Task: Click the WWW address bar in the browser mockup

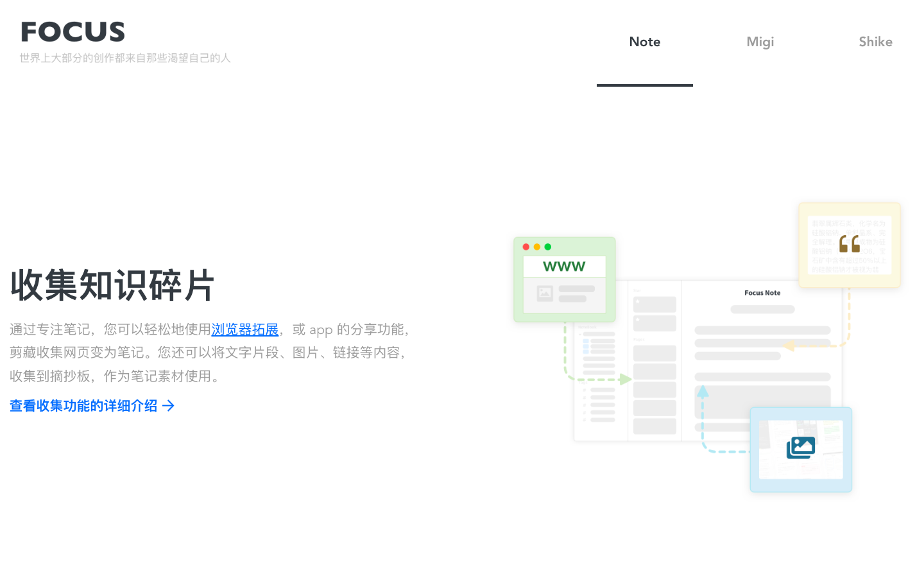Action: pyautogui.click(x=564, y=266)
